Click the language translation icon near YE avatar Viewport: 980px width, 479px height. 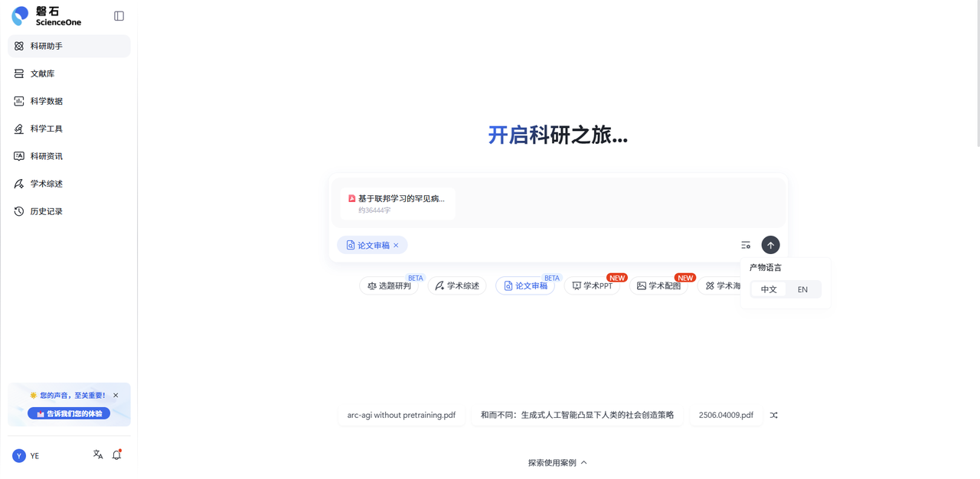[x=98, y=454]
